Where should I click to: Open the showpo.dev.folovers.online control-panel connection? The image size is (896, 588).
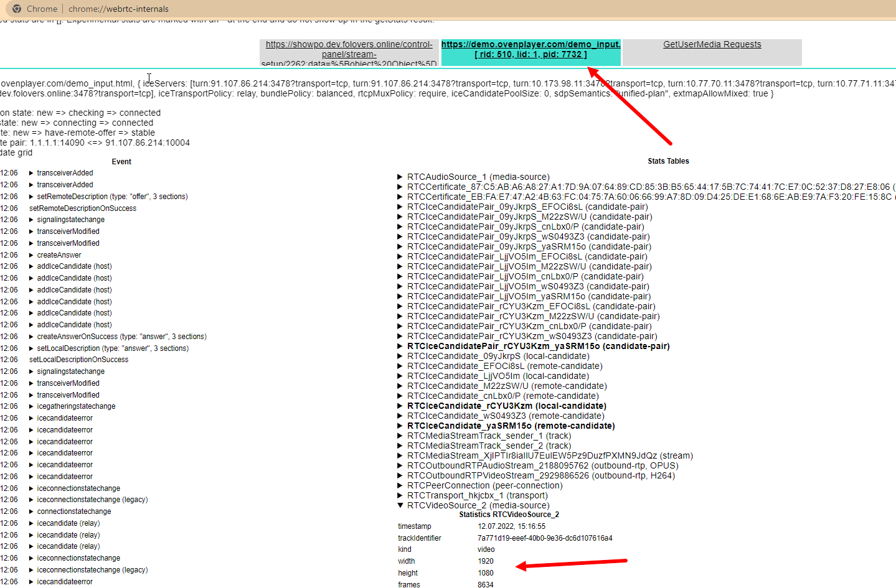[349, 49]
